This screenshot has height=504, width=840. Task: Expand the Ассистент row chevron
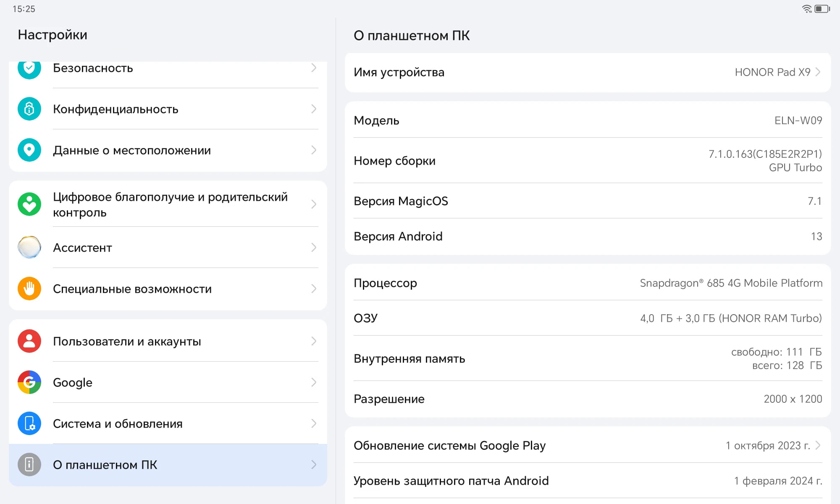(314, 247)
